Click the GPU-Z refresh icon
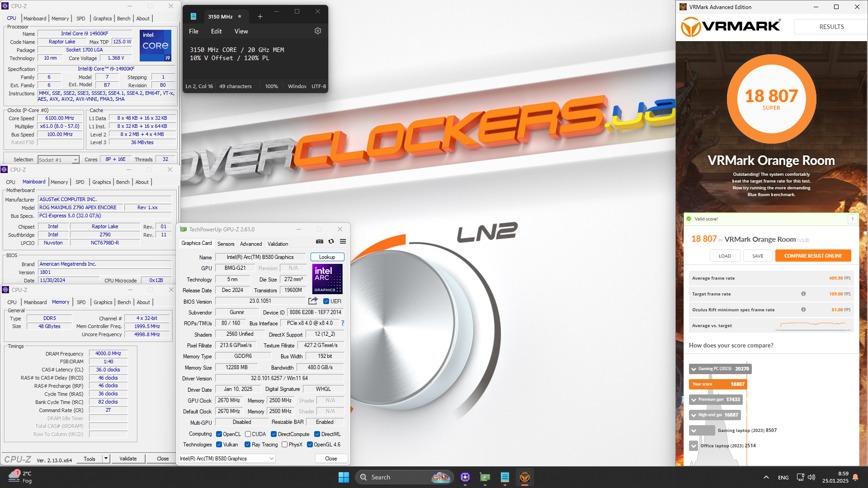The height and width of the screenshot is (488, 868). point(331,242)
